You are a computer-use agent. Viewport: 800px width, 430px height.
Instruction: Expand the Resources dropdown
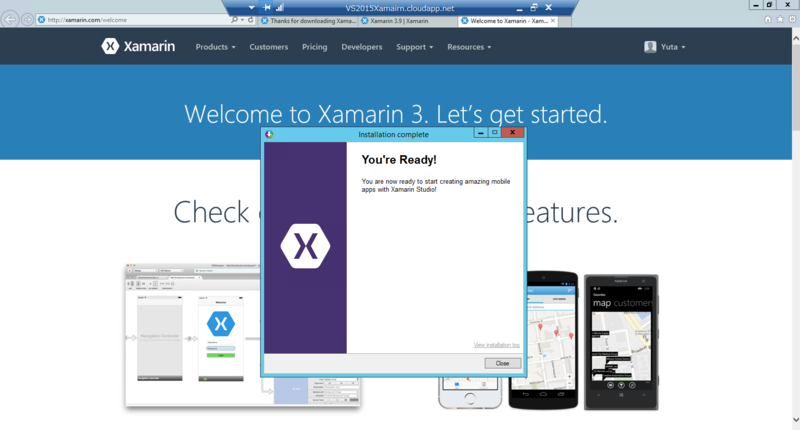[469, 47]
